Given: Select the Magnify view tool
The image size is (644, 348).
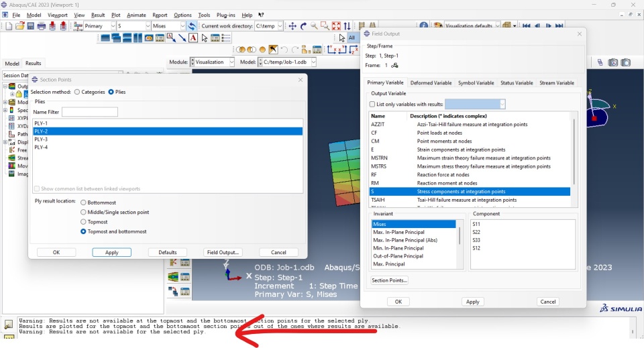Looking at the screenshot, I should click(x=314, y=26).
